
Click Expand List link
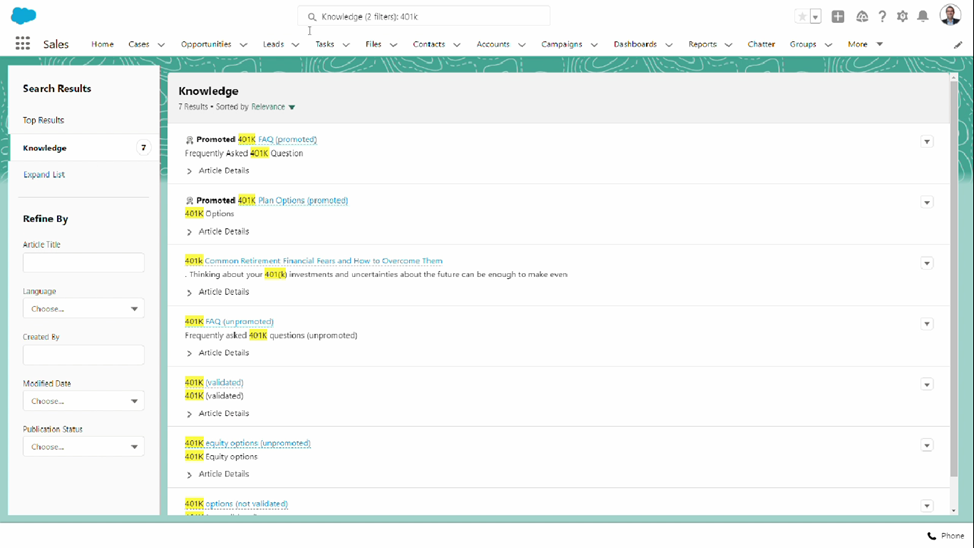click(43, 175)
